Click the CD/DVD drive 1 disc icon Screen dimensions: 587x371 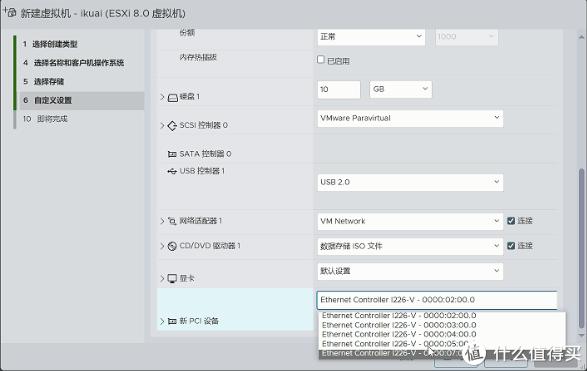point(172,246)
